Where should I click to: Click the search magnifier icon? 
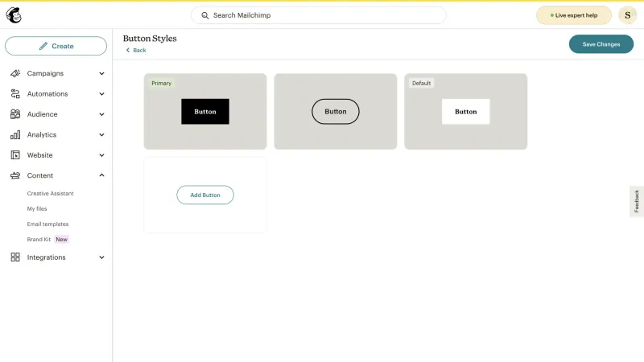[x=205, y=15]
